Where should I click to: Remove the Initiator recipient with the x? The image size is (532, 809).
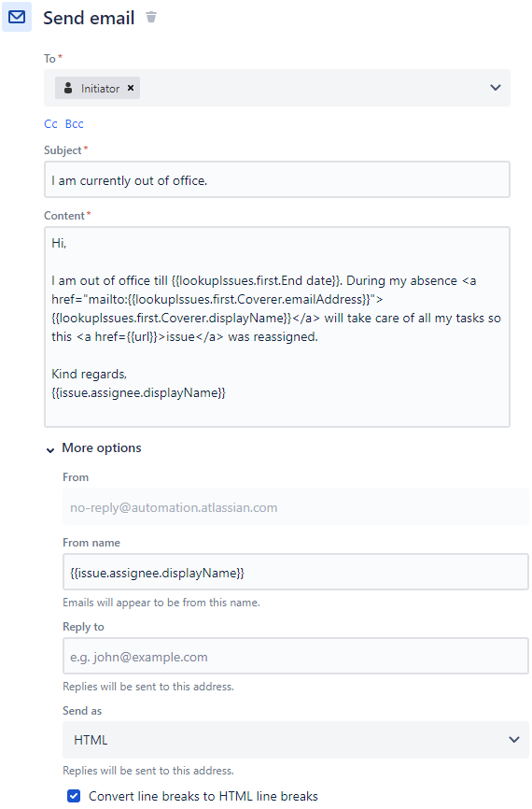pos(131,88)
